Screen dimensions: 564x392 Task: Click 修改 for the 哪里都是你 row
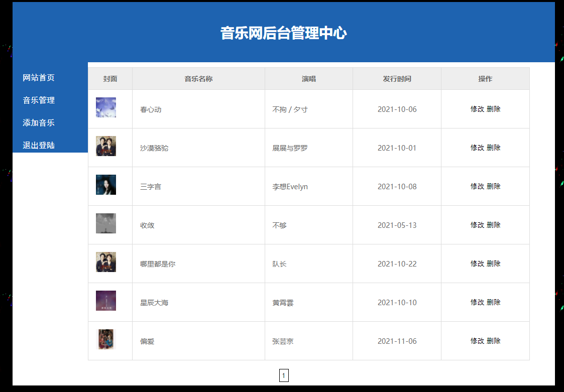click(477, 264)
